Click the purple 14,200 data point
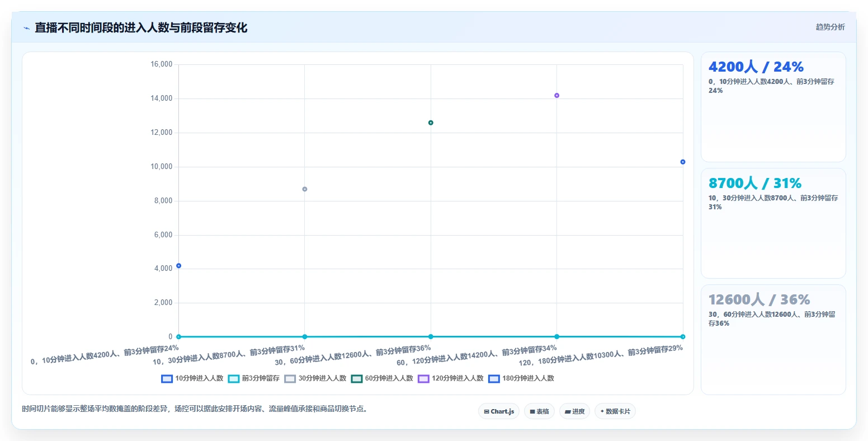 point(556,96)
